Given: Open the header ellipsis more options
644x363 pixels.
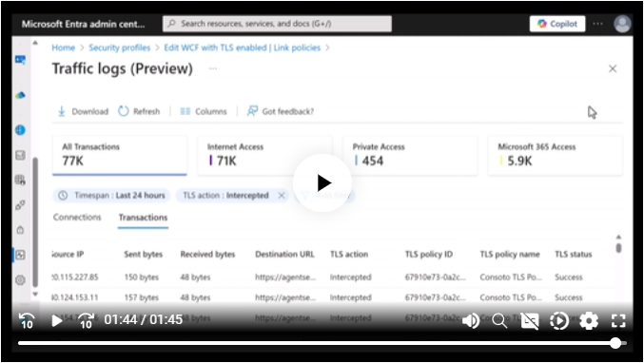Looking at the screenshot, I should pyautogui.click(x=598, y=24).
